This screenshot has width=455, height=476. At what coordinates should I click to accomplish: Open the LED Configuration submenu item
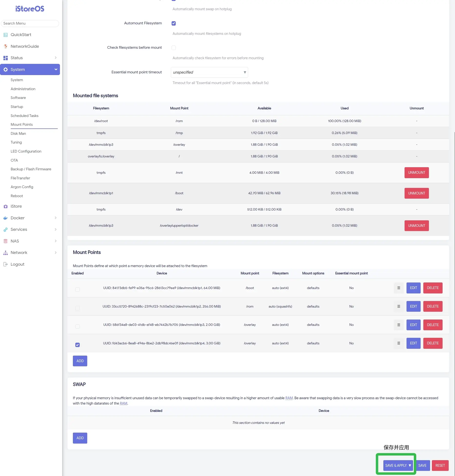(26, 151)
